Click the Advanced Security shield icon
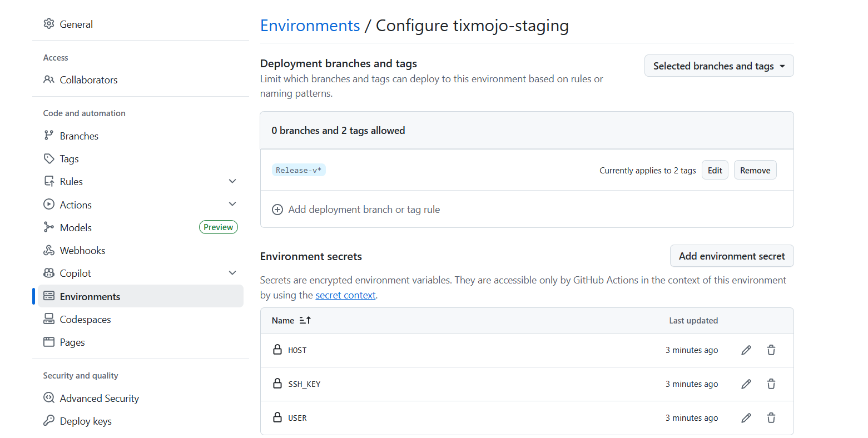Screen dimensions: 868x438 point(49,398)
